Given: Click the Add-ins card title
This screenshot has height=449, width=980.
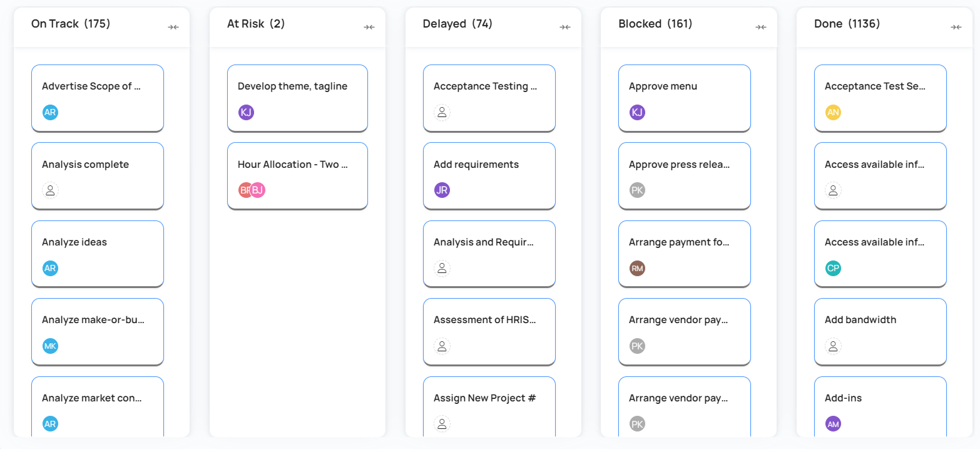Looking at the screenshot, I should tap(843, 398).
